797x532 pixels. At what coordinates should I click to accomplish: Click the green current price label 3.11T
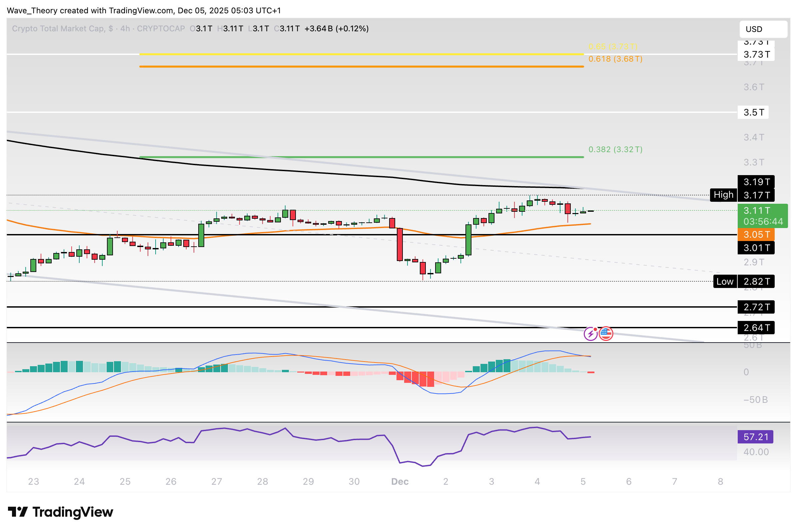pos(756,210)
